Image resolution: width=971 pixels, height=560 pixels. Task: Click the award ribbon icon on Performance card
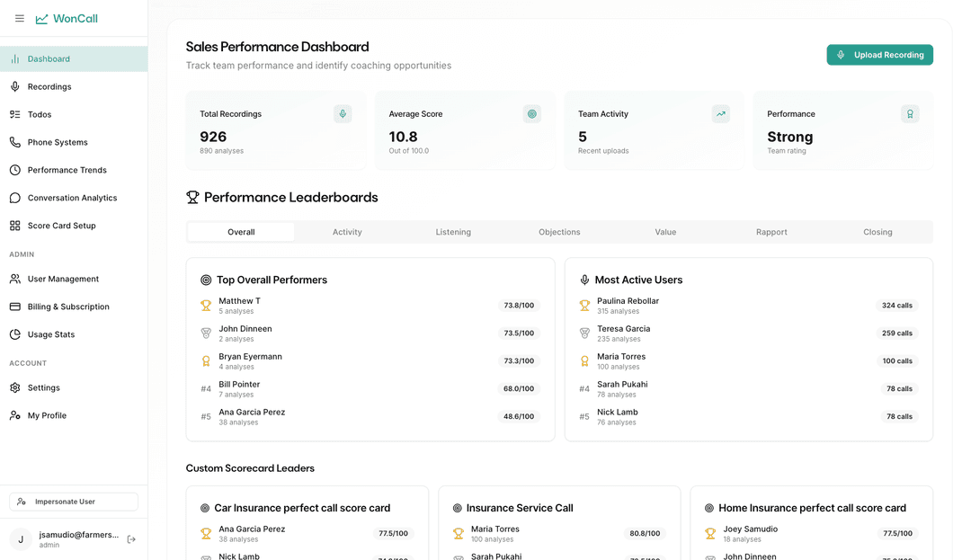click(x=910, y=114)
